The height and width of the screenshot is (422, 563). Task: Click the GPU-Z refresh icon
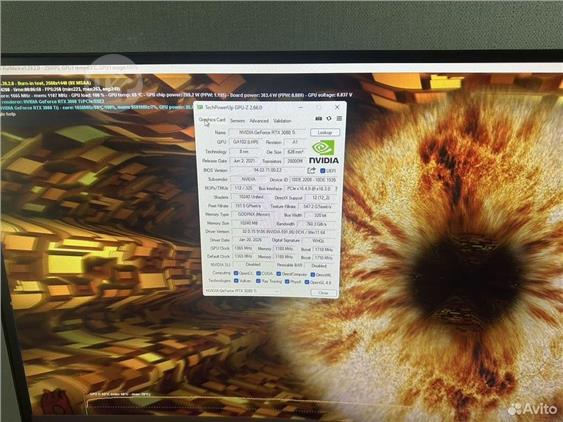tap(329, 118)
